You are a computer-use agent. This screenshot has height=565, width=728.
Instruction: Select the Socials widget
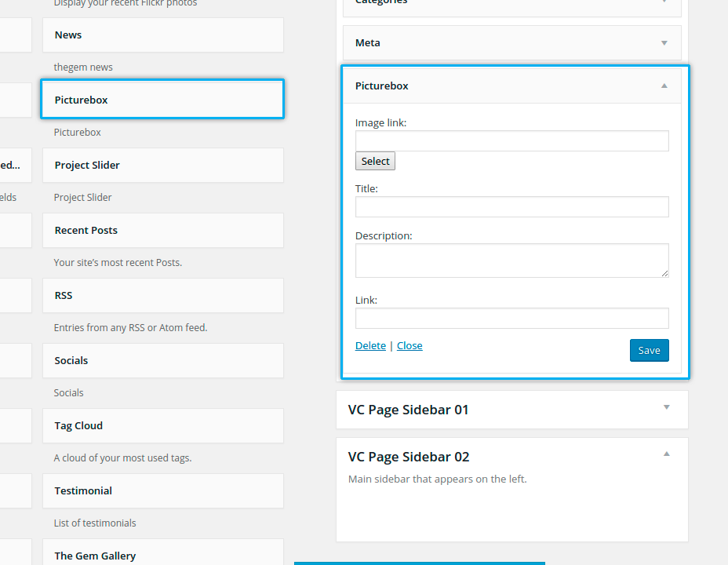(162, 361)
